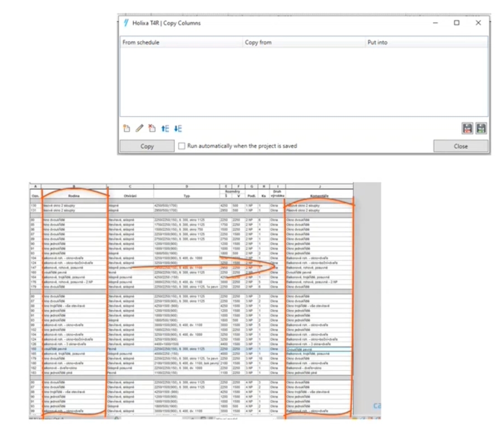This screenshot has height=436, width=504.
Task: Click the Put into column header
Action: pos(377,43)
